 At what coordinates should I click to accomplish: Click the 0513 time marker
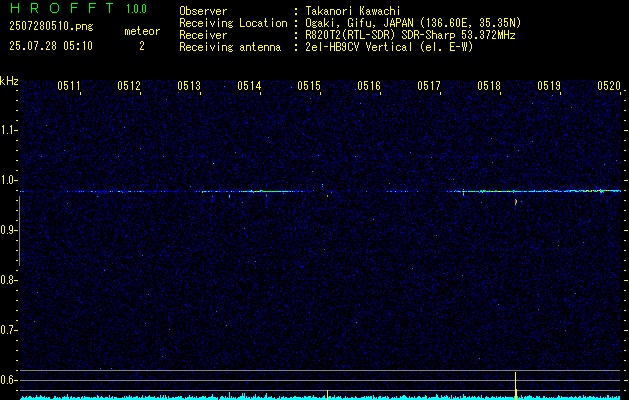(189, 85)
